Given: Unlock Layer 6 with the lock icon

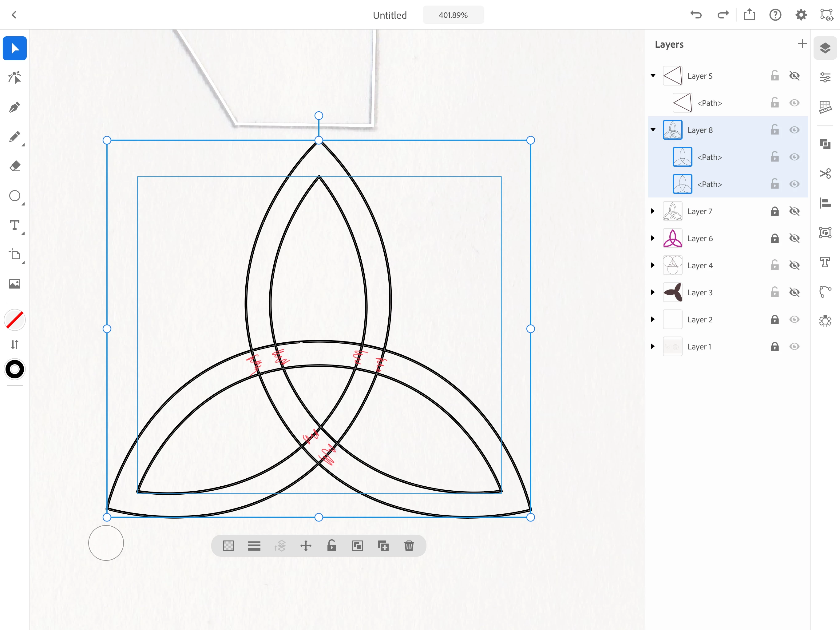Looking at the screenshot, I should [774, 238].
